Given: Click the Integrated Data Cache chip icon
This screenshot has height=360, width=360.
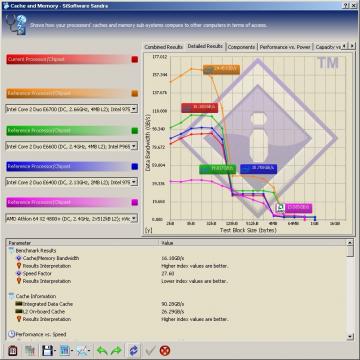Looking at the screenshot, I should tap(19, 304).
